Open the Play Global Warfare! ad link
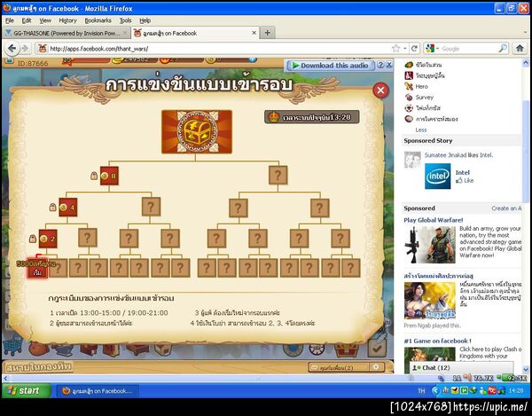This screenshot has height=416, width=532. coord(434,220)
